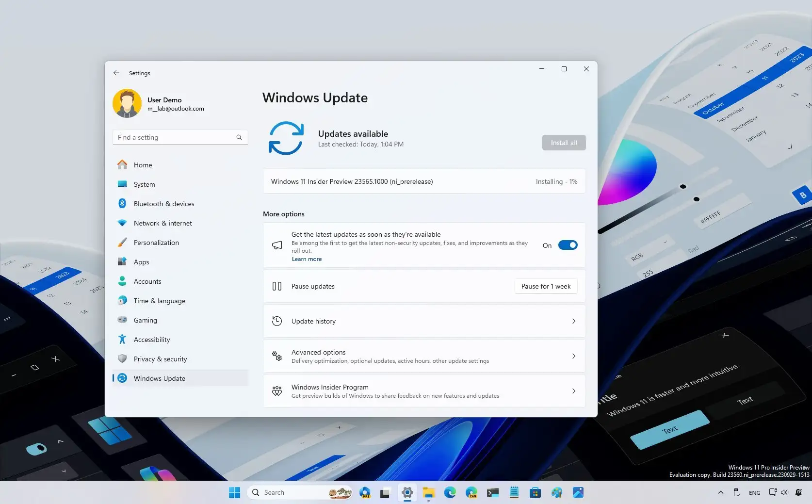Click the Accounts person icon

(122, 281)
